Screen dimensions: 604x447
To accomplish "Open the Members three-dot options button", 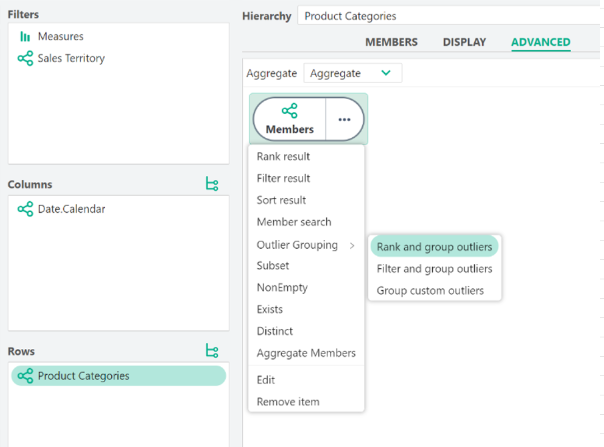I will pos(344,119).
